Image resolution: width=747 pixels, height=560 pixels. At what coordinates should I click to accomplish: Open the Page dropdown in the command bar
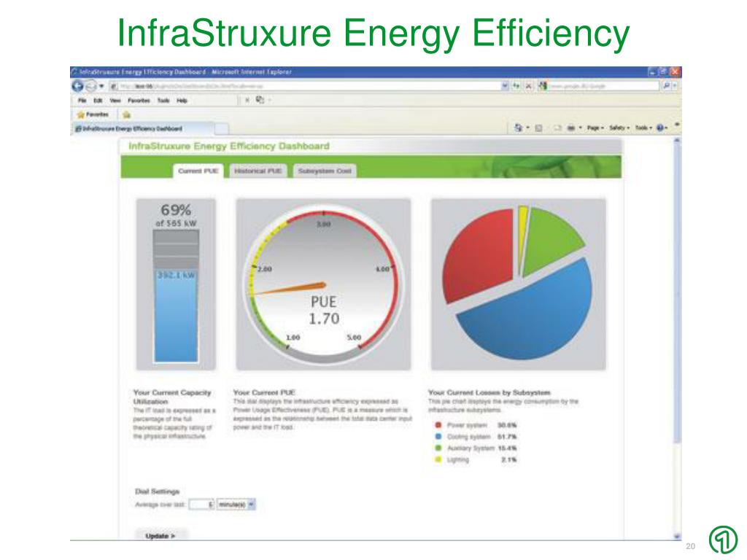(595, 128)
